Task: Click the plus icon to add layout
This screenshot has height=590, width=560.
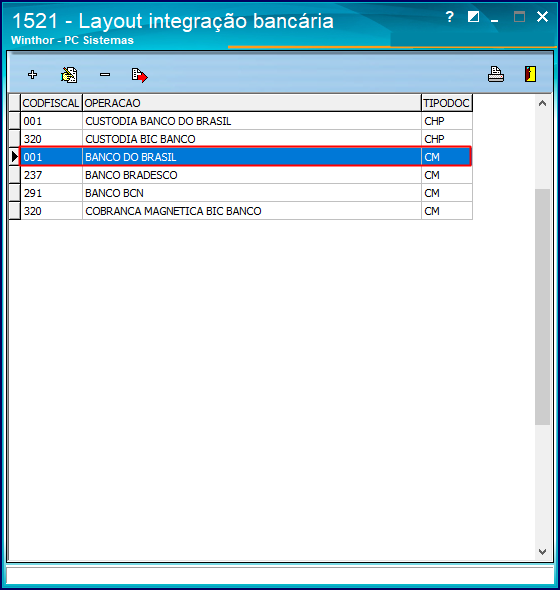Action: click(x=32, y=75)
